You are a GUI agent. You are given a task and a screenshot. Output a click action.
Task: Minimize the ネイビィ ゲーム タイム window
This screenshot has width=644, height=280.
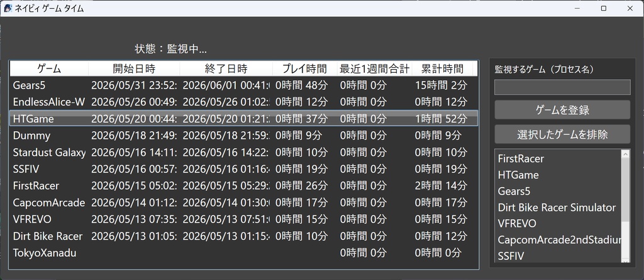(x=577, y=8)
